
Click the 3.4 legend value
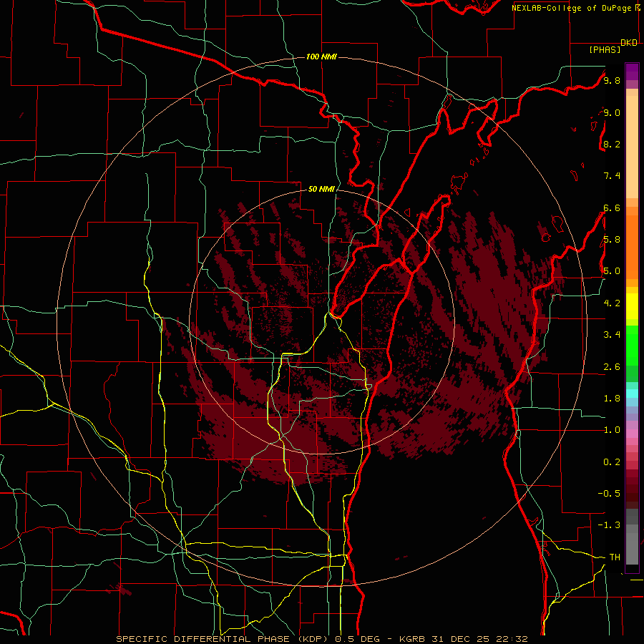612,335
